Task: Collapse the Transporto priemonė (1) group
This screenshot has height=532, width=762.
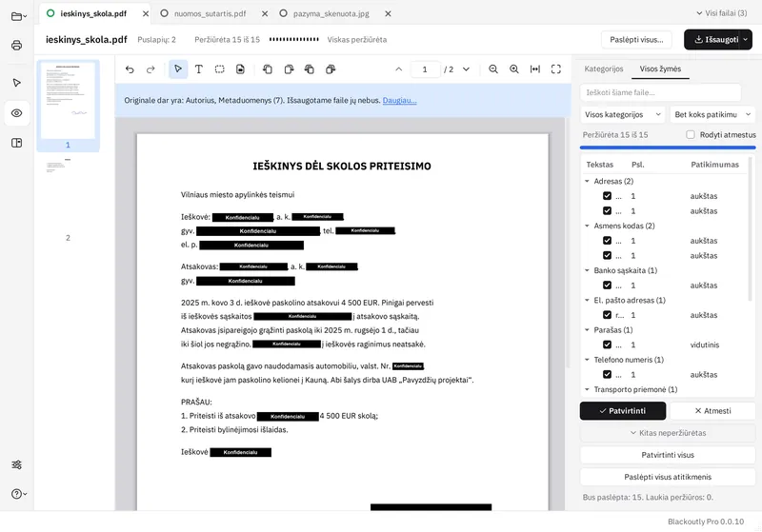Action: 587,389
